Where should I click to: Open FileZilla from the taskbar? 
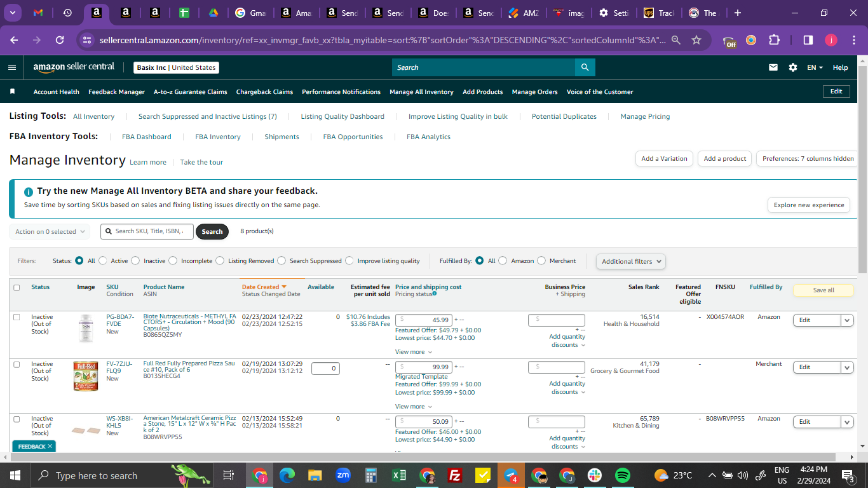click(455, 475)
